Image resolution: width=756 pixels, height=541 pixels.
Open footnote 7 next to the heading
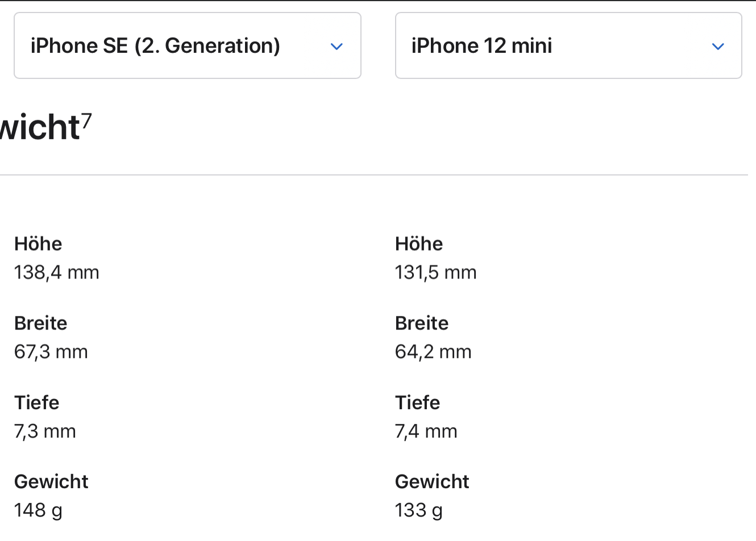(86, 120)
